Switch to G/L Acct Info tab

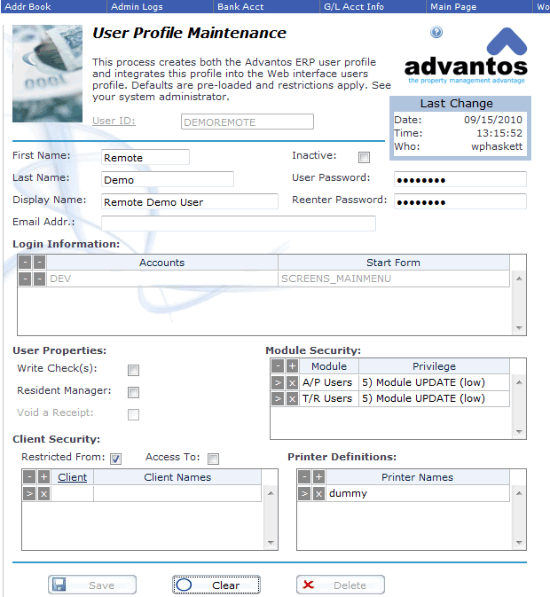pos(373,6)
